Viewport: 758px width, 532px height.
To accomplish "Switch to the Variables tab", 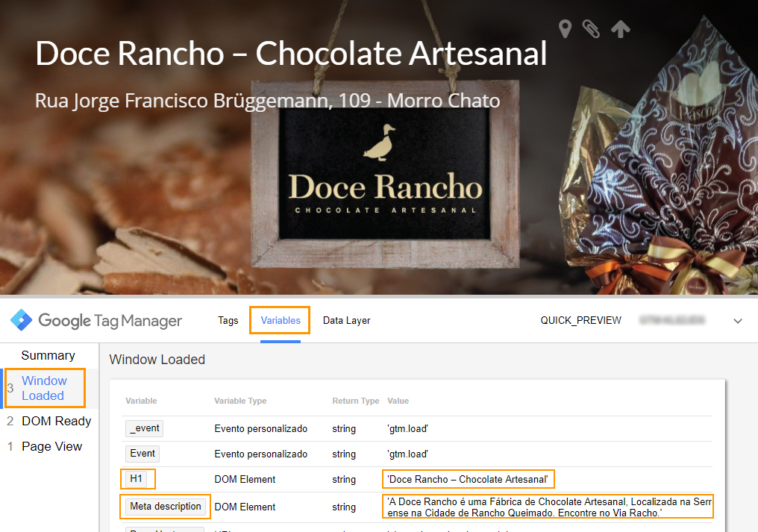I will coord(281,320).
